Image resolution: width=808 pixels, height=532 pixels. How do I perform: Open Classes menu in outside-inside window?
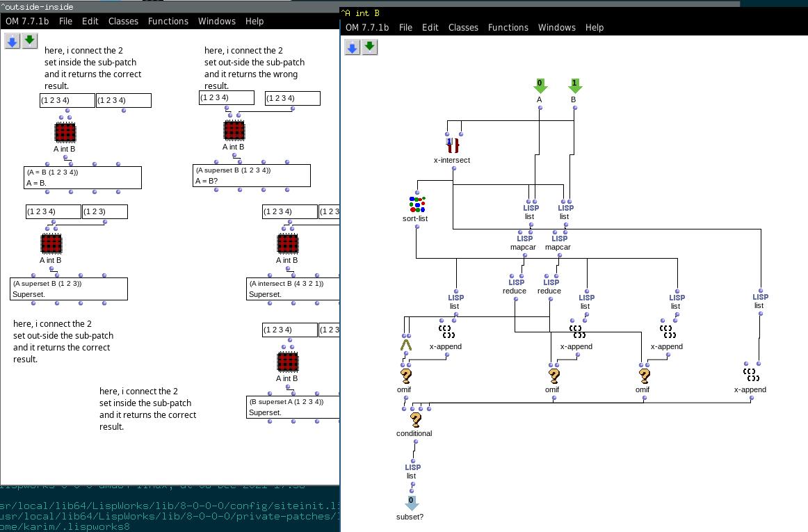point(123,21)
